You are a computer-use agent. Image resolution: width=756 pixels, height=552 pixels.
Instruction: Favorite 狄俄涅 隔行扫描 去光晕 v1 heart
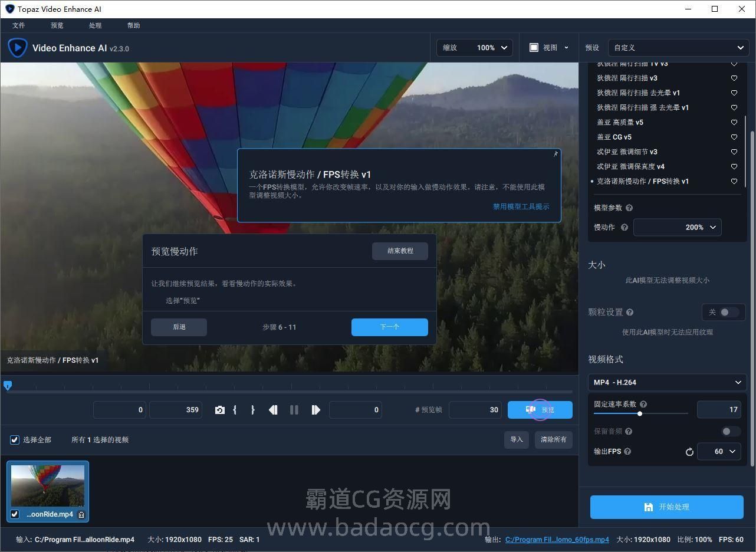734,93
